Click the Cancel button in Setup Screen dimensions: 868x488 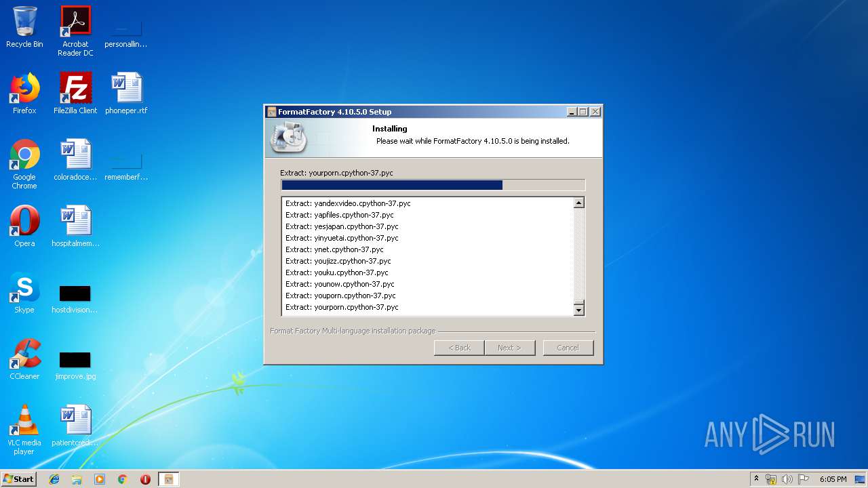568,348
